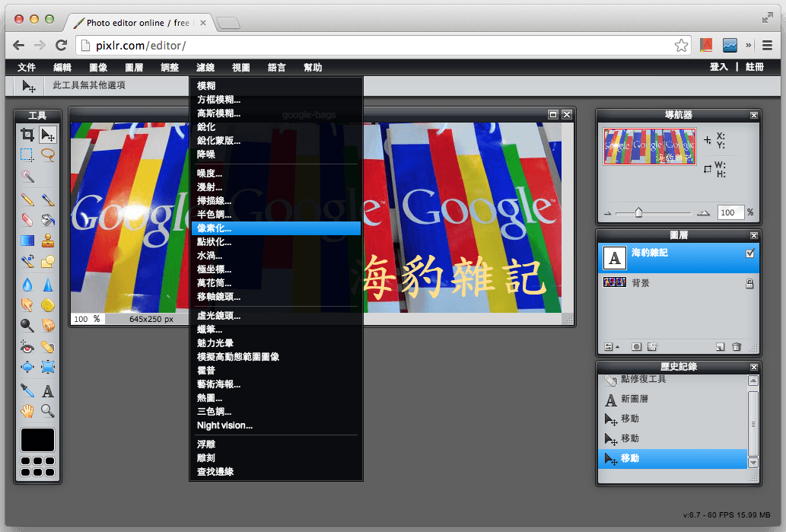
Task: Select the Red Eye Reduction tool
Action: click(27, 347)
